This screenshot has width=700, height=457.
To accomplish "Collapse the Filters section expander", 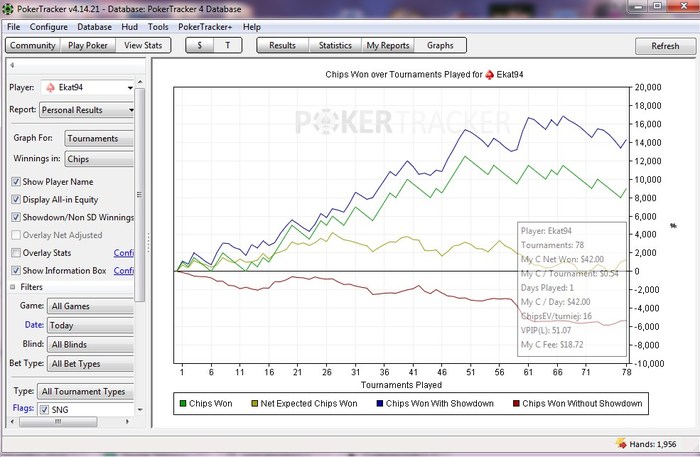I will click(12, 287).
